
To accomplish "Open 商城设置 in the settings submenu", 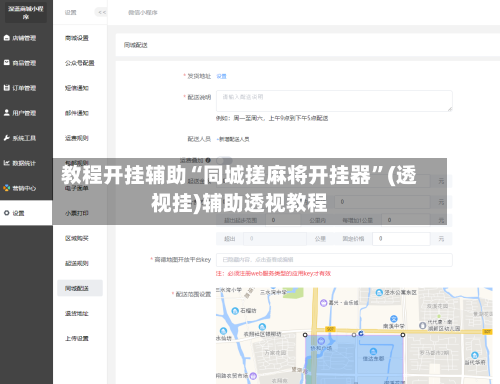I will point(77,38).
